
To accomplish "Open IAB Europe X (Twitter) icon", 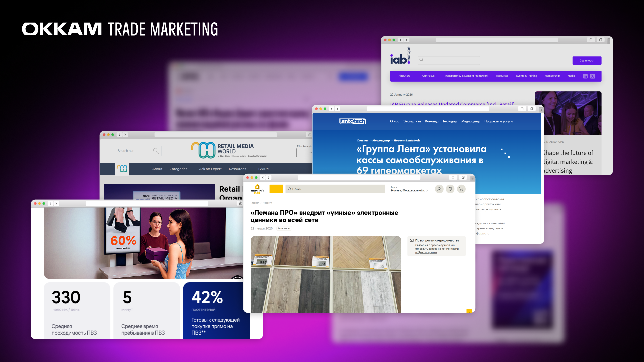I will (593, 76).
